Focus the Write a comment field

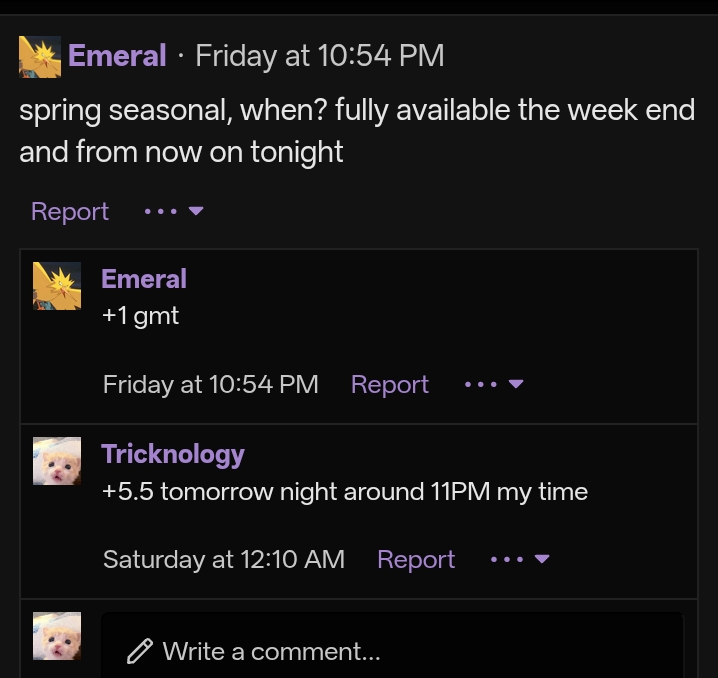click(x=400, y=652)
